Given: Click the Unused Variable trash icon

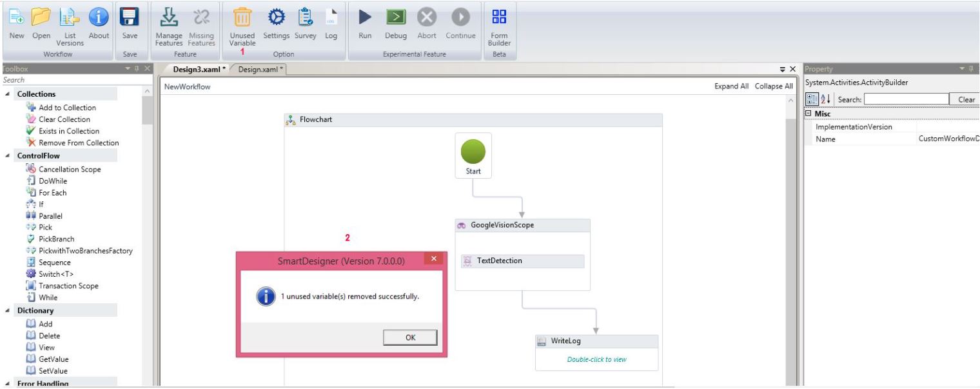Looking at the screenshot, I should coord(242,17).
